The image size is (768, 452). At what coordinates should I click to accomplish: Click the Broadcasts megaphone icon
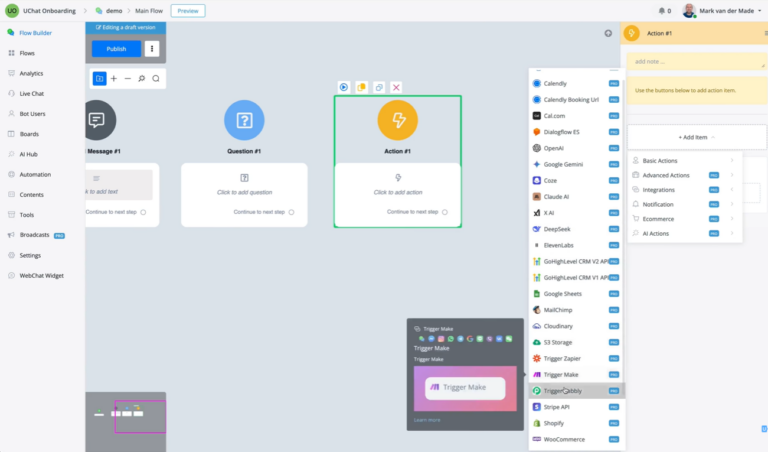click(x=11, y=235)
